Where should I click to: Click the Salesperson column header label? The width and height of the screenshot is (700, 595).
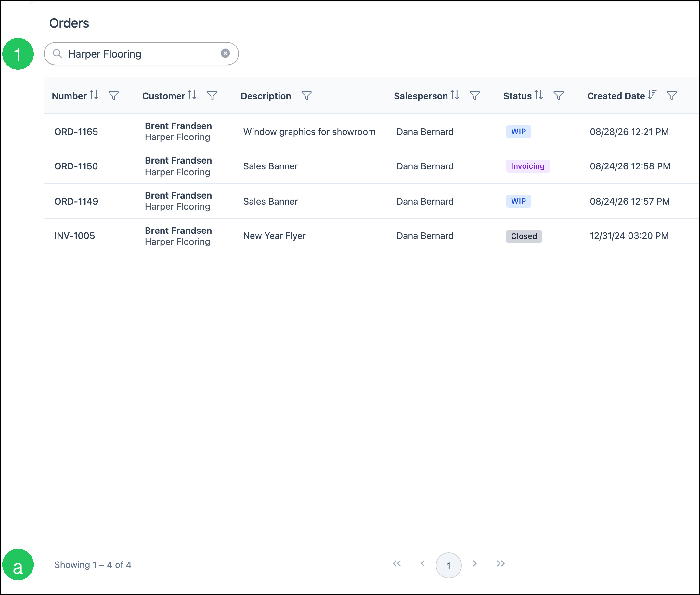pos(421,96)
